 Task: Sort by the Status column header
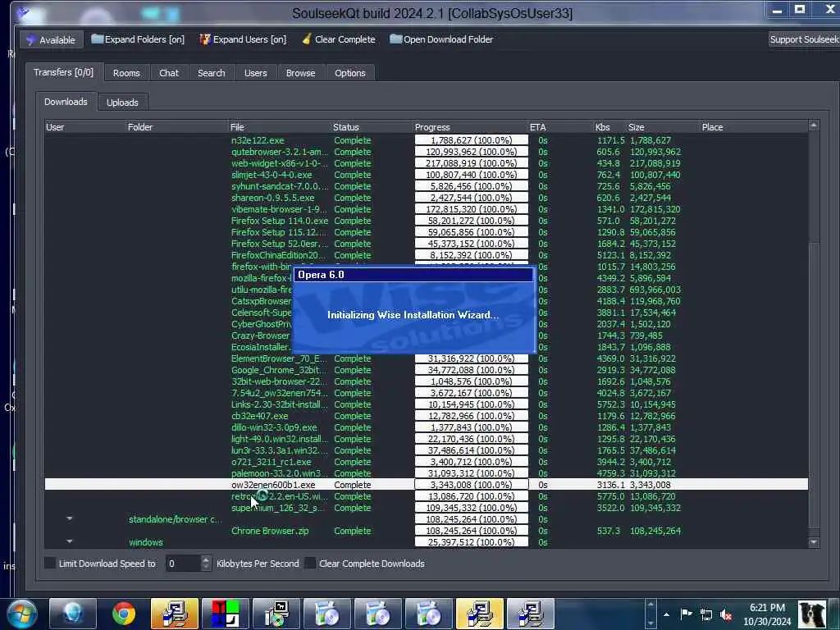372,127
